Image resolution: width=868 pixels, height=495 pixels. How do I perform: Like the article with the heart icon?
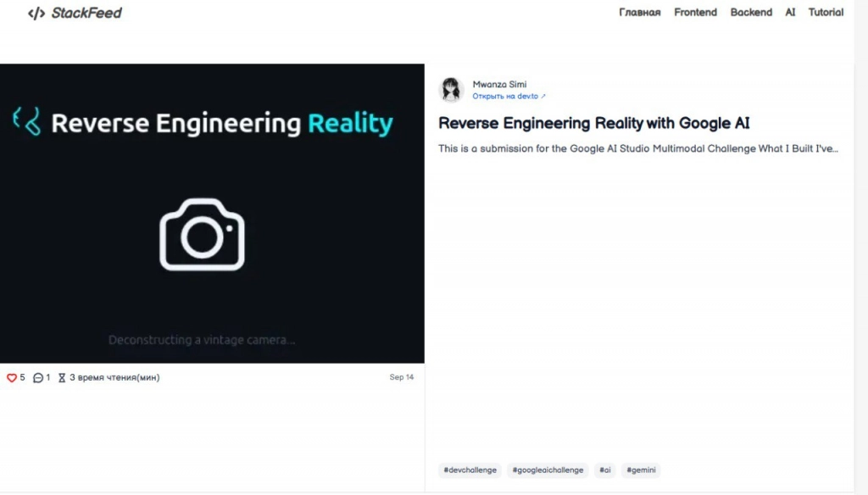point(12,378)
